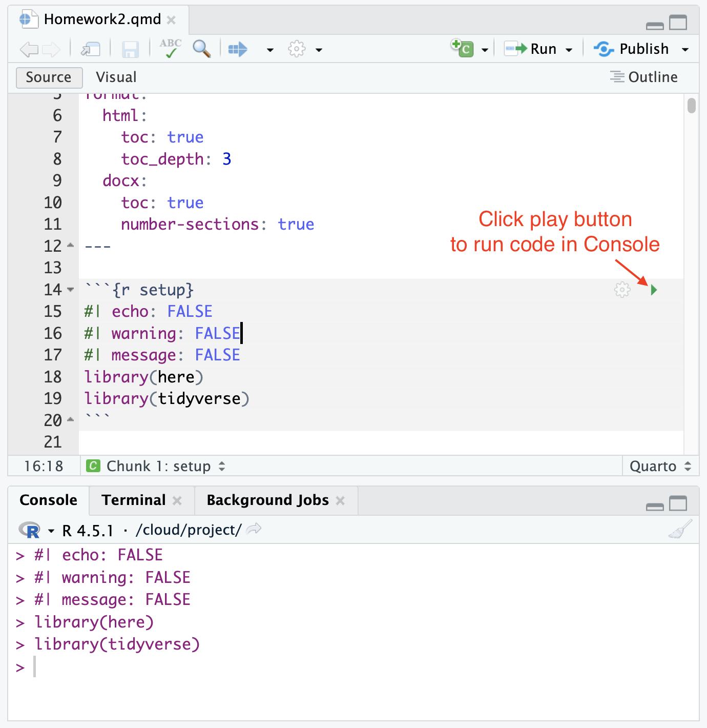Open the Background Jobs tab
Image resolution: width=707 pixels, height=728 pixels.
[x=268, y=500]
